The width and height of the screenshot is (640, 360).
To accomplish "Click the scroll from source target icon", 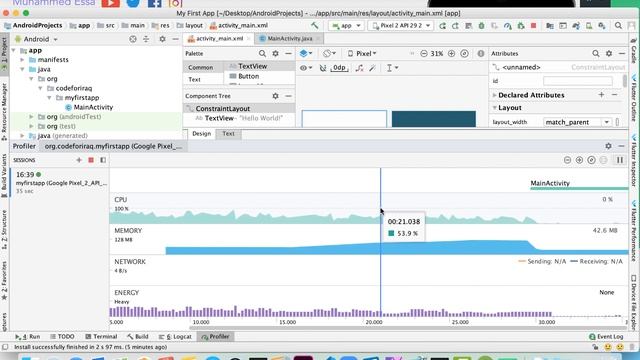I will 133,39.
